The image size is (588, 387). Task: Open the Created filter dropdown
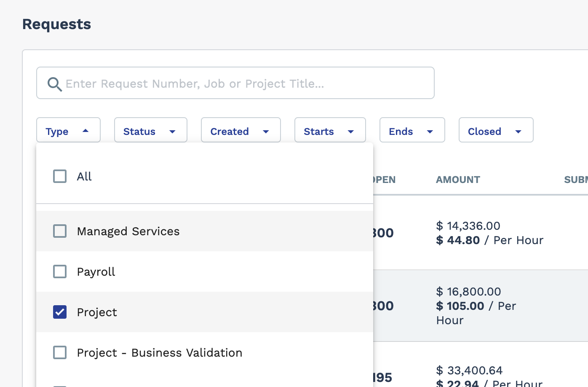coord(241,130)
